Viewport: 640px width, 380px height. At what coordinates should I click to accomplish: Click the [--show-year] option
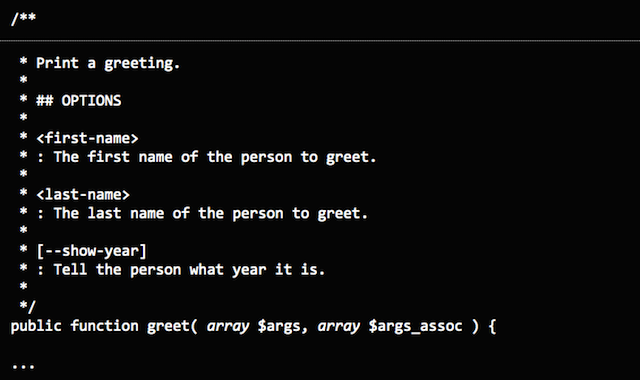pos(91,251)
